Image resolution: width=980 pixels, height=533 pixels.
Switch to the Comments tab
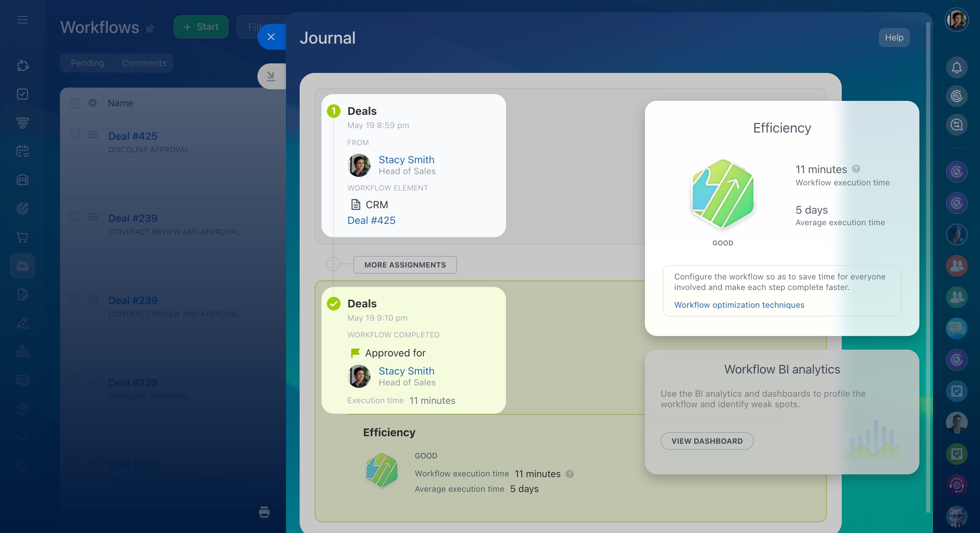pyautogui.click(x=144, y=63)
